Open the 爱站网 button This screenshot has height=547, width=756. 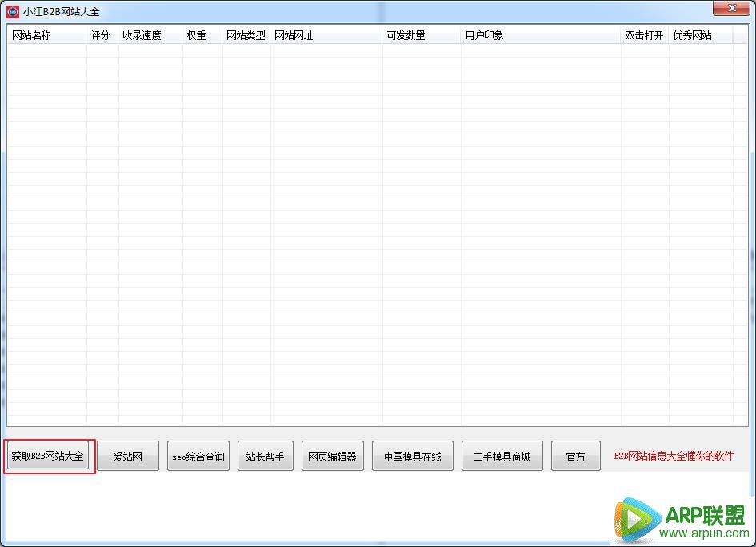point(127,457)
